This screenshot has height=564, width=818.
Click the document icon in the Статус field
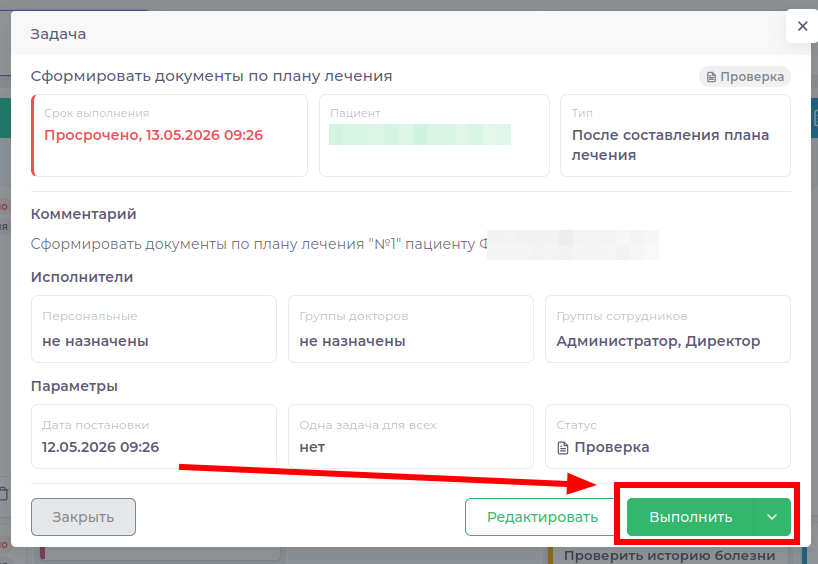tap(562, 448)
